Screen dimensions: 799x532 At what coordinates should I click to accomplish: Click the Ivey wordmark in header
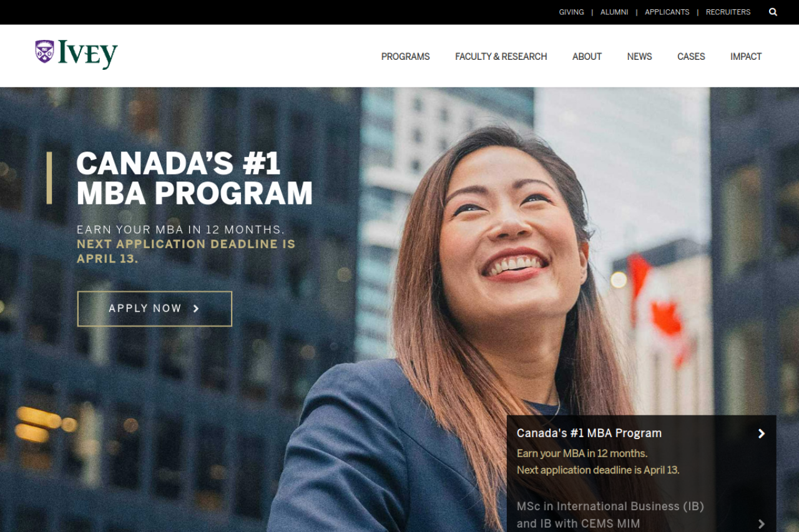[88, 54]
